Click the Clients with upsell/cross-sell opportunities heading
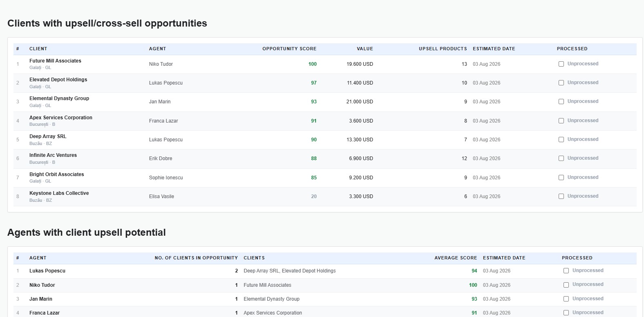The width and height of the screenshot is (644, 317). pyautogui.click(x=107, y=23)
